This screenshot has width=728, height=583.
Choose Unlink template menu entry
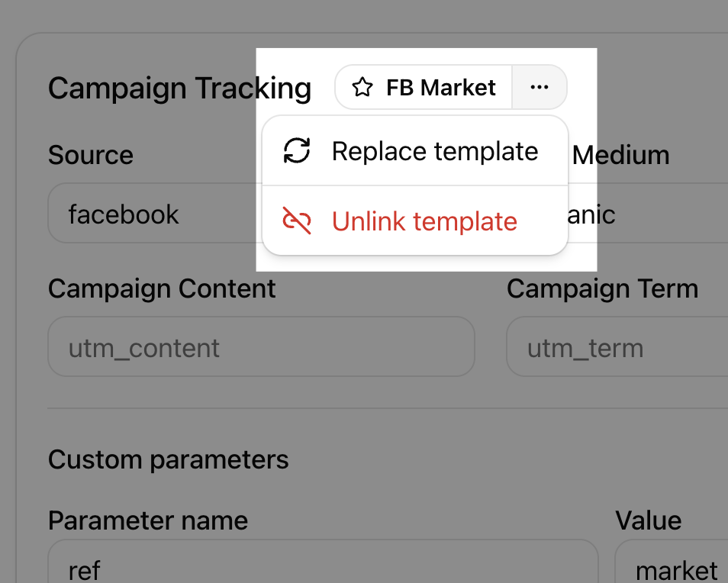click(x=415, y=221)
